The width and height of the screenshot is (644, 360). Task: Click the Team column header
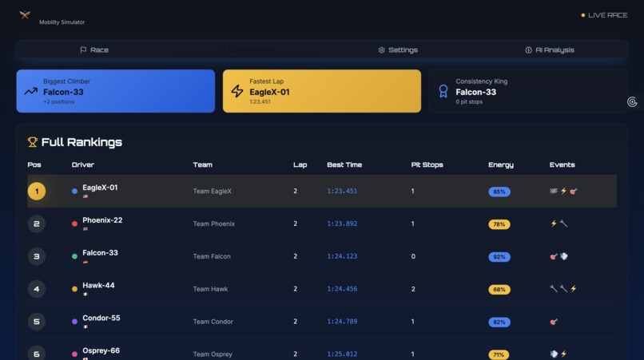pos(203,164)
